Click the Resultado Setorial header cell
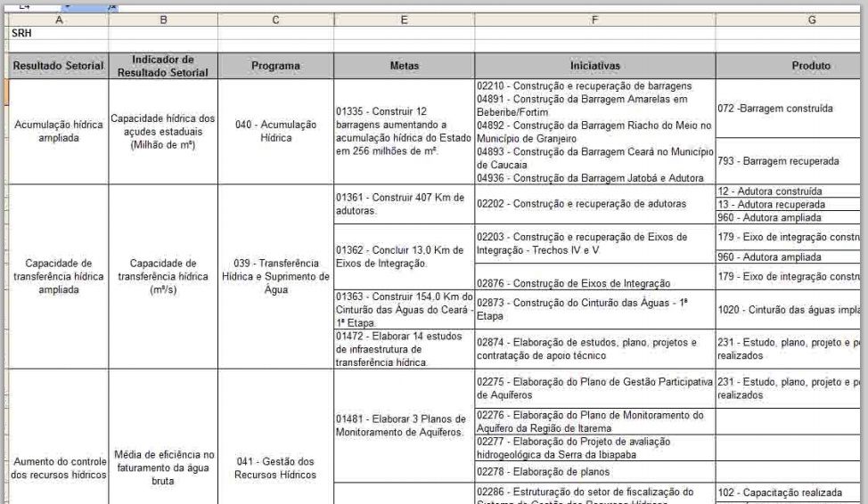 coord(56,65)
